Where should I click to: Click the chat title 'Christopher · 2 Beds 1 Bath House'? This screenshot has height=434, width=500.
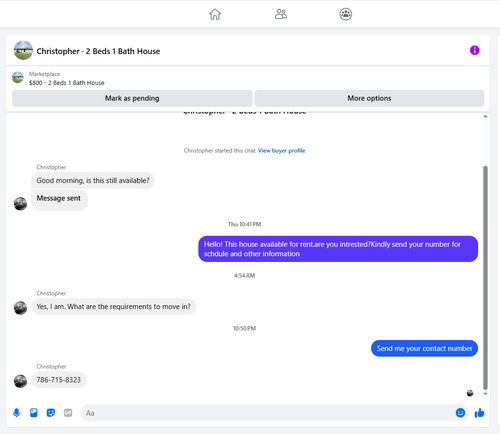click(98, 51)
